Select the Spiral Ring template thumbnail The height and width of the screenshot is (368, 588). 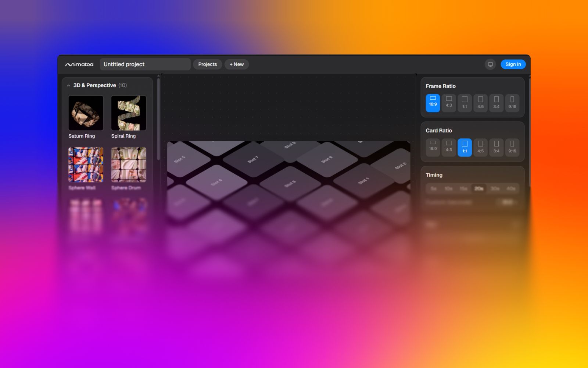(129, 113)
